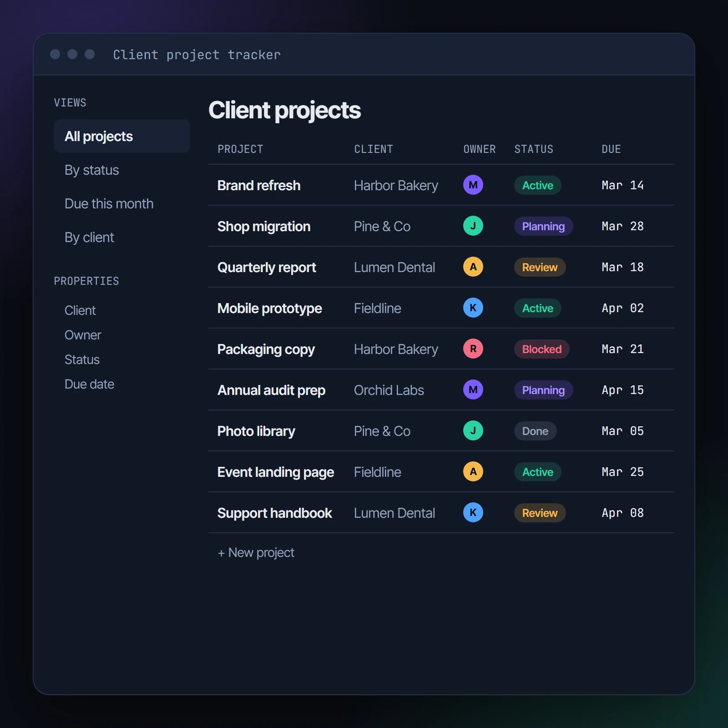Click the Planning badge in Annual audit prep row
This screenshot has height=728, width=728.
pos(543,390)
